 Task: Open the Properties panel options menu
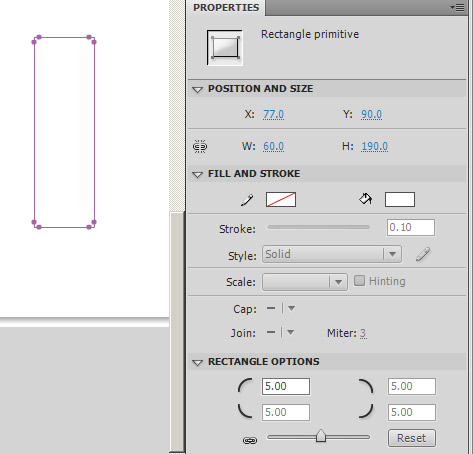coord(457,7)
